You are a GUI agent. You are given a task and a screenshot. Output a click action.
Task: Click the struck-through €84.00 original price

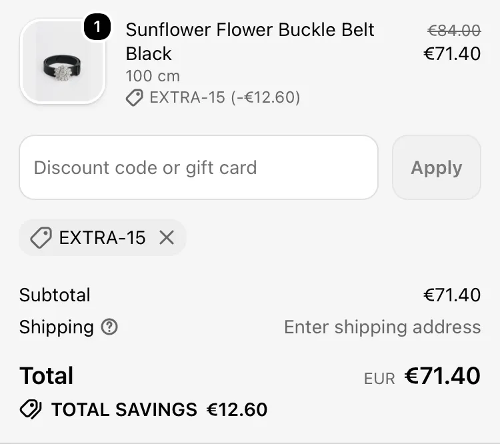click(454, 31)
